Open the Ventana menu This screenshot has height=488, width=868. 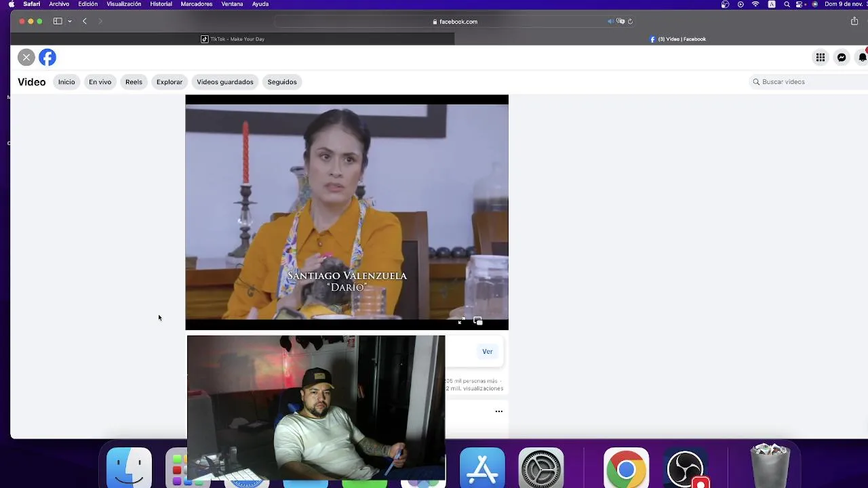coord(232,4)
